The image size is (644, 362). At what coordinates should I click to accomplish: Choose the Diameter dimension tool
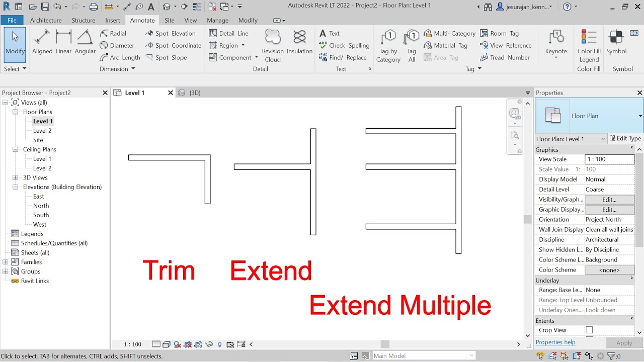point(117,45)
